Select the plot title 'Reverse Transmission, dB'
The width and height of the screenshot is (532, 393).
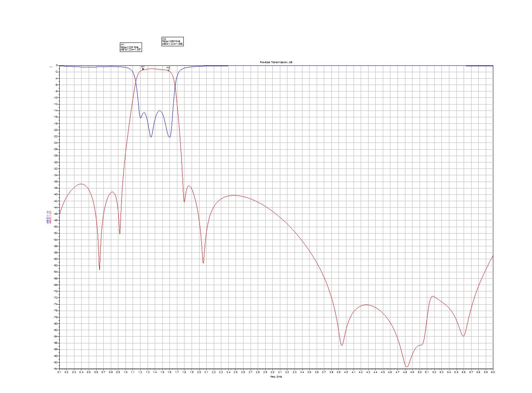tap(275, 62)
